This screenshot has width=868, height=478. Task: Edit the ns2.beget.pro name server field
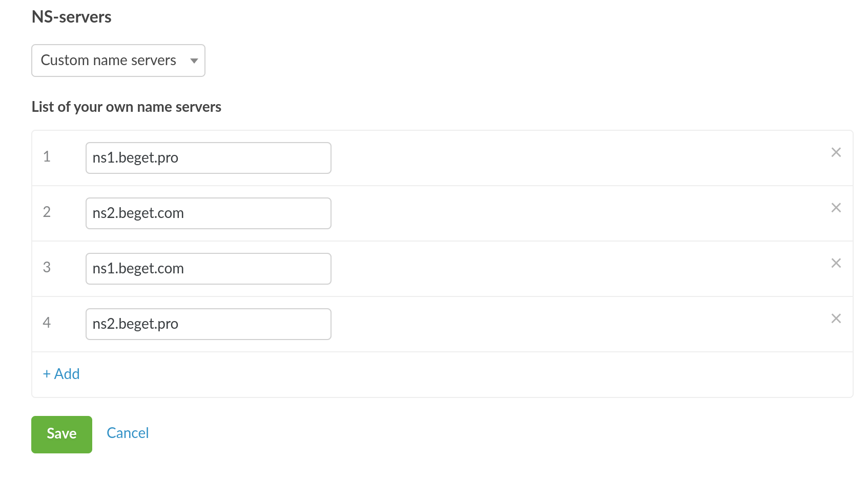pyautogui.click(x=208, y=324)
